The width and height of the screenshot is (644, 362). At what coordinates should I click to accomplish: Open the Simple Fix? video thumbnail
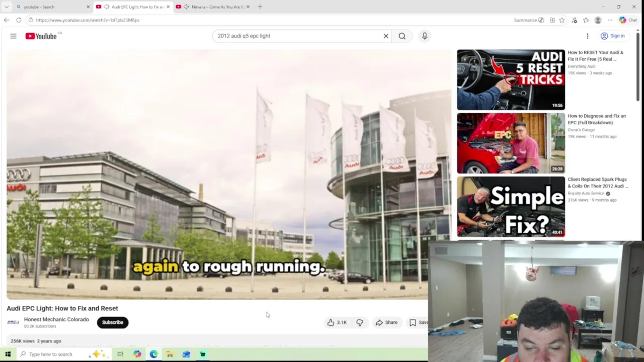511,206
